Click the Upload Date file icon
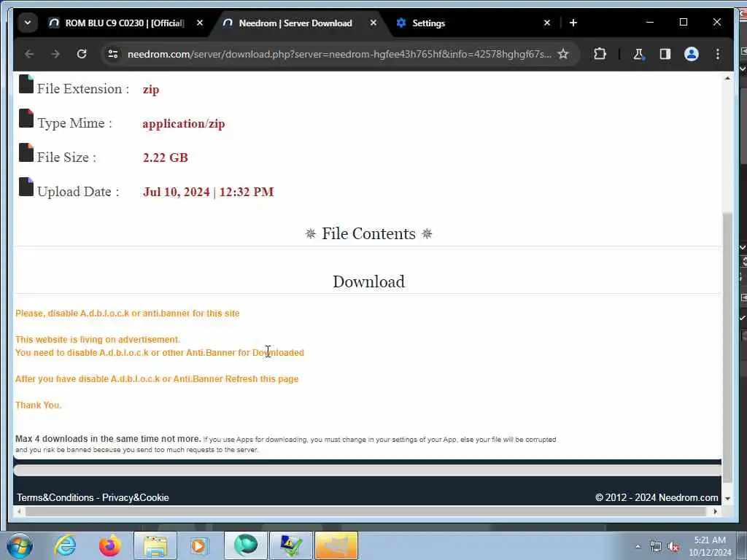Viewport: 747px width, 560px height. [x=26, y=187]
